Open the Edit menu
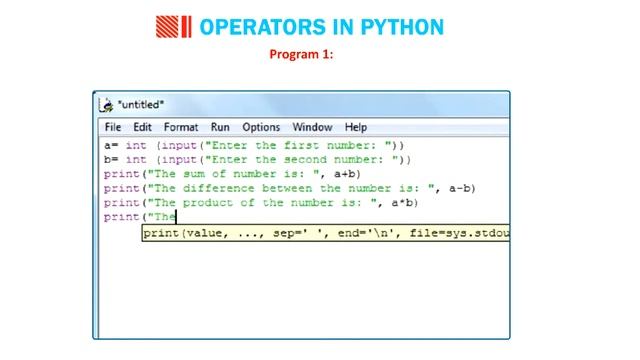The image size is (640, 360). point(142,127)
